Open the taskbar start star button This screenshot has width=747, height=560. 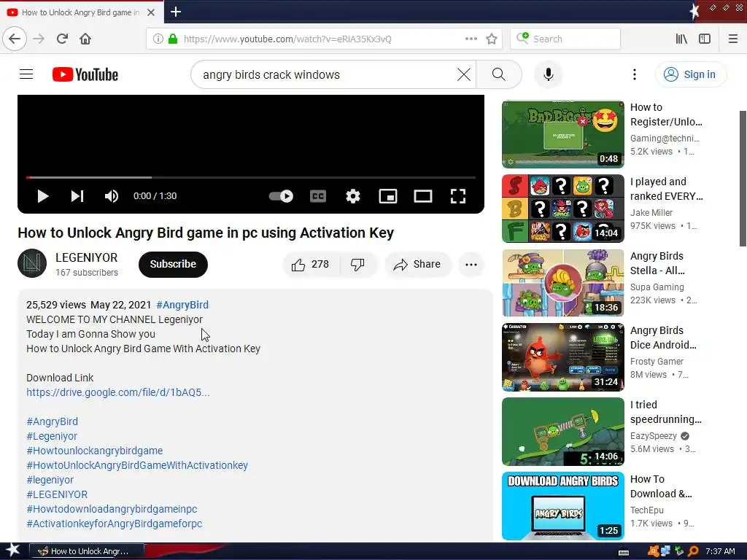tap(13, 551)
